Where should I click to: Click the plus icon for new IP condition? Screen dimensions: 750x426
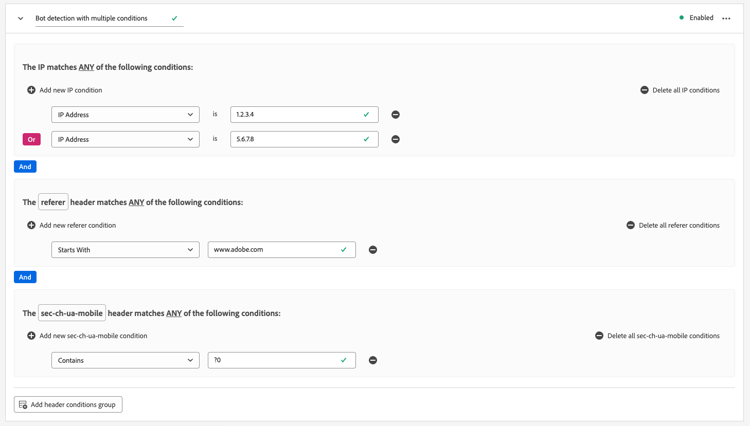click(31, 90)
